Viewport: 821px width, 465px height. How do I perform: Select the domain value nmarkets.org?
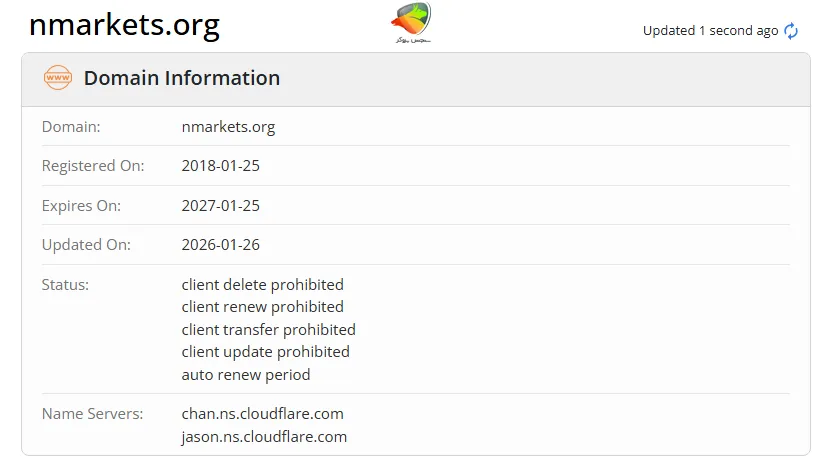228,127
